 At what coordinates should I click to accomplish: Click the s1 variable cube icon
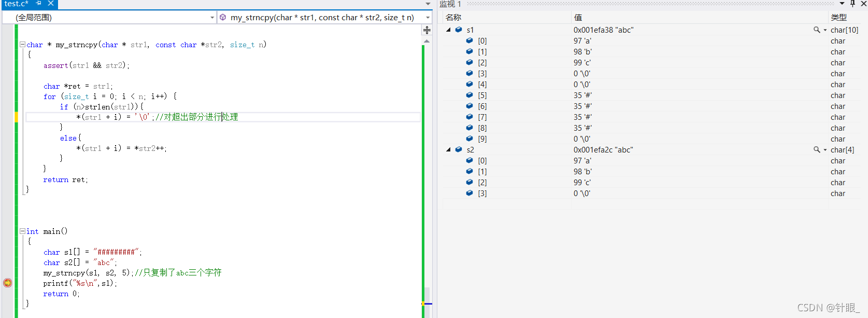click(x=459, y=30)
